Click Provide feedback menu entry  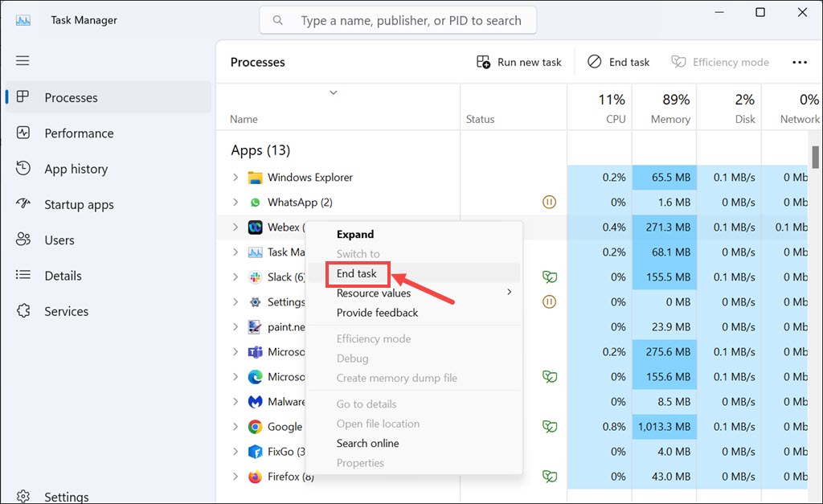pyautogui.click(x=377, y=313)
